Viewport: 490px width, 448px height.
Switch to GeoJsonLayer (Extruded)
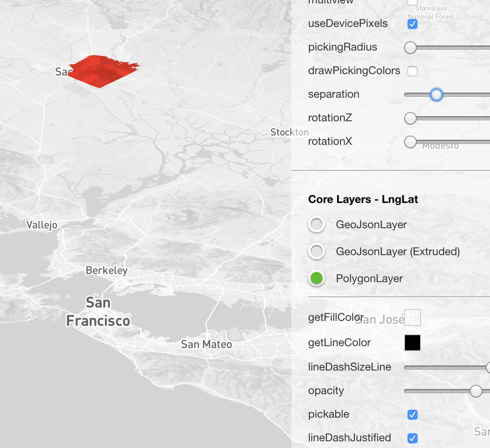[x=317, y=251]
